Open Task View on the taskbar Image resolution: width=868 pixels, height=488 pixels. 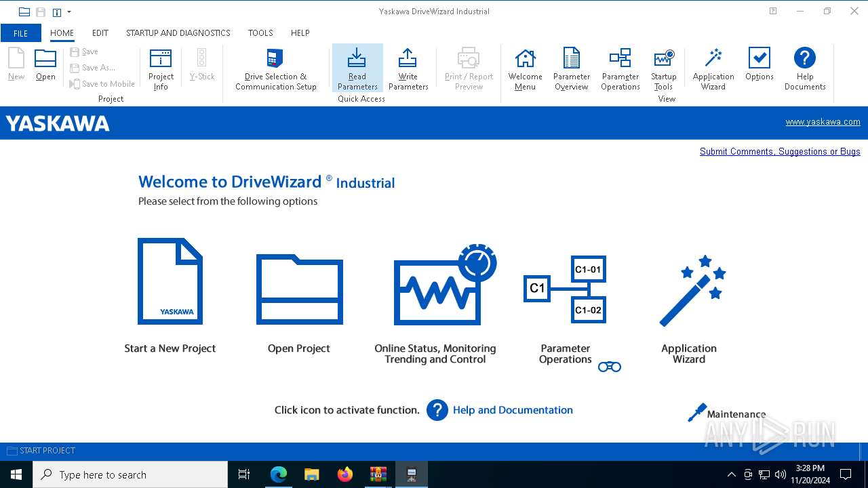pos(244,474)
